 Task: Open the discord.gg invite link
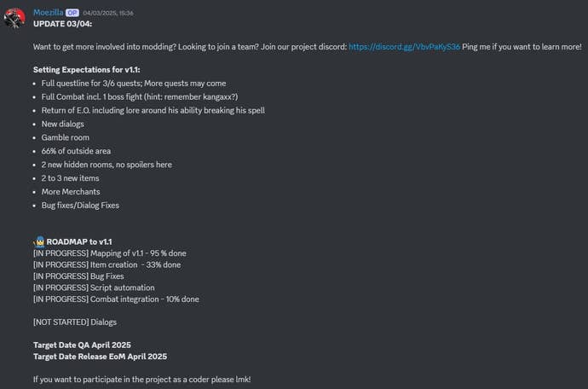point(404,46)
